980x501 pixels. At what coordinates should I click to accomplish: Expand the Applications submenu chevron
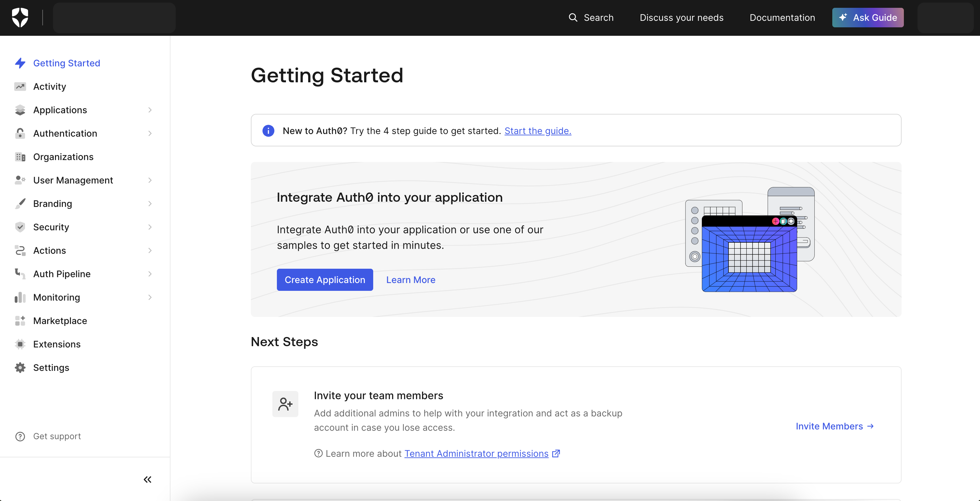[x=150, y=110]
